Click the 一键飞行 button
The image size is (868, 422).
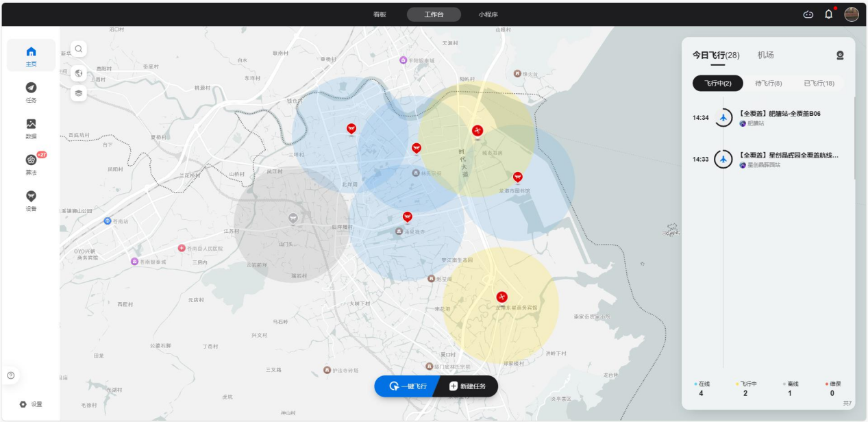408,386
